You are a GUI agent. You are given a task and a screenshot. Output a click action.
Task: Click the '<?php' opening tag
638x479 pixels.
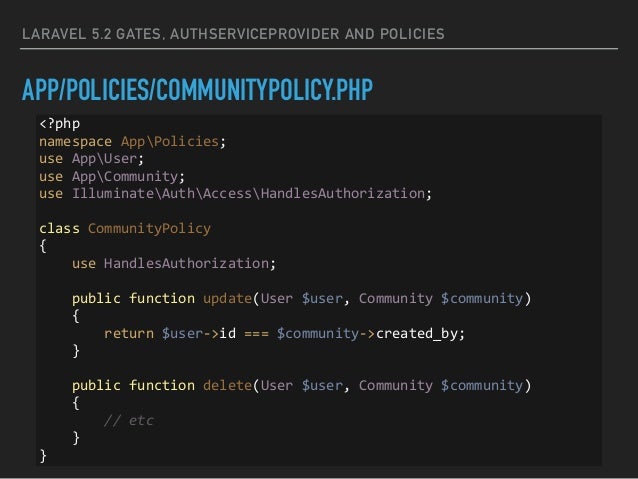click(60, 124)
